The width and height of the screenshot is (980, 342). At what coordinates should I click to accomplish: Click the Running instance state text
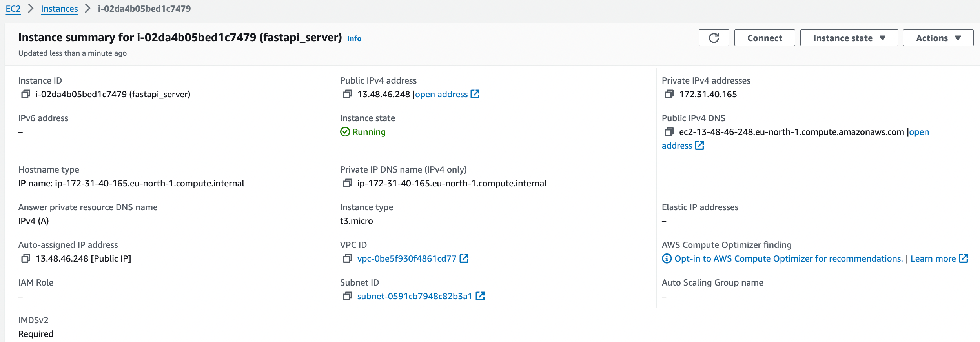pyautogui.click(x=369, y=132)
